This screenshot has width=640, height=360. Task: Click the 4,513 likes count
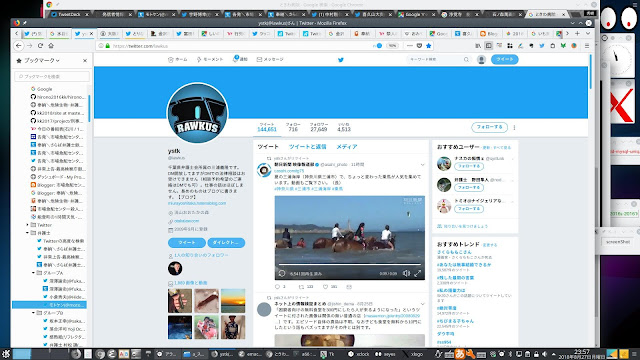coord(344,129)
